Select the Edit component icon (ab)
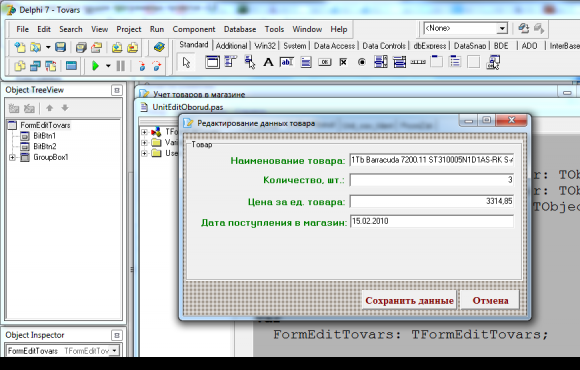The width and height of the screenshot is (580, 370). click(287, 62)
